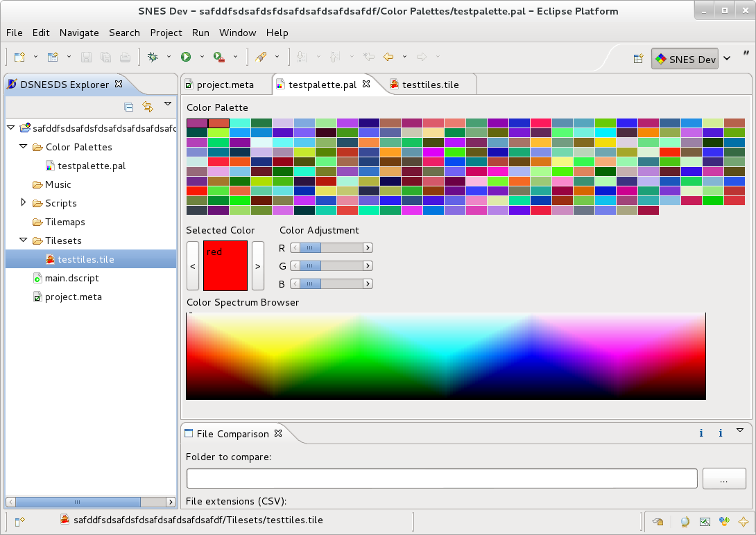This screenshot has height=535, width=756.
Task: Open the Navigate menu
Action: pyautogui.click(x=79, y=33)
